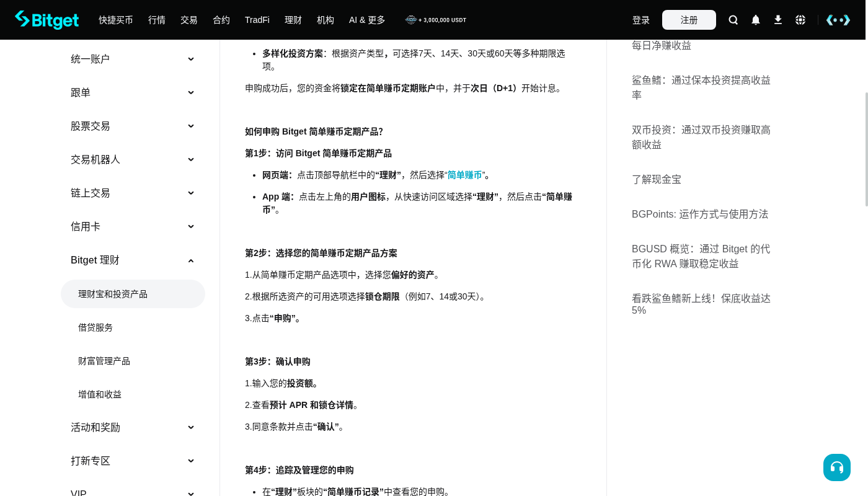Open TradFi in top navigation
Screen dimensions: 868x496
click(257, 20)
